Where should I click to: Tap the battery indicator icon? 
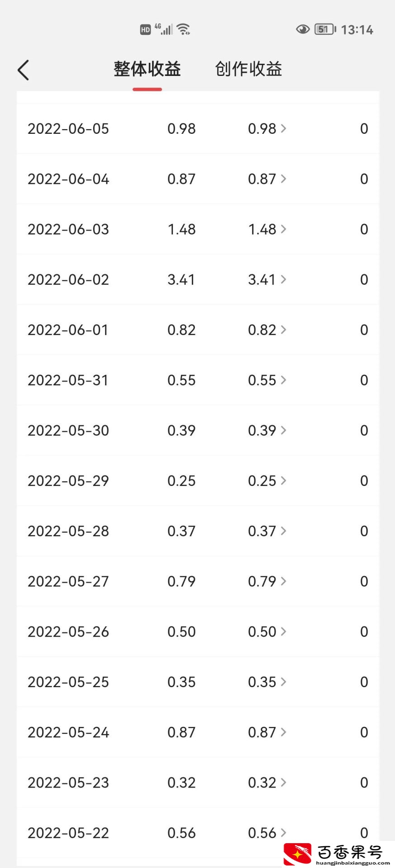pos(325,29)
